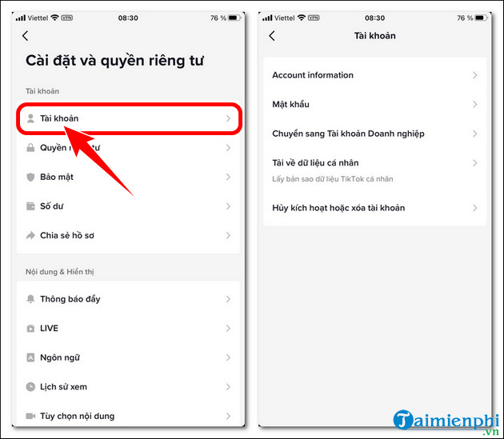
Task: Click person icon next to Tài khoản
Action: coord(30,118)
